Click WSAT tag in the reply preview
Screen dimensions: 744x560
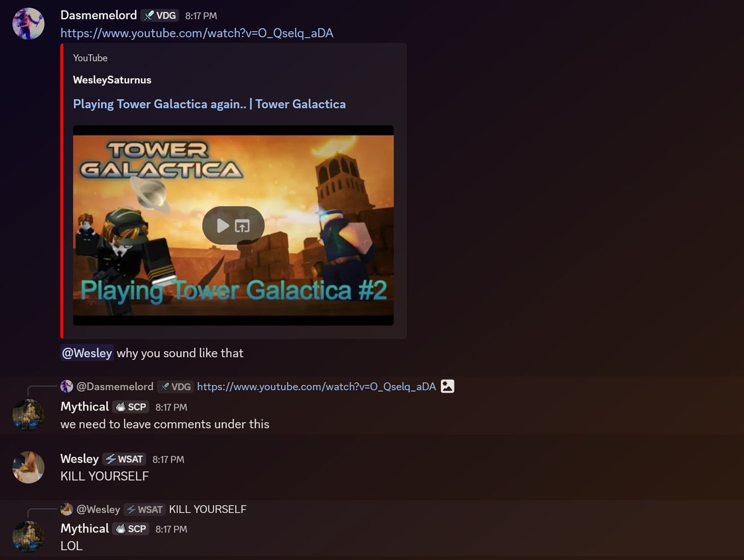click(x=144, y=509)
